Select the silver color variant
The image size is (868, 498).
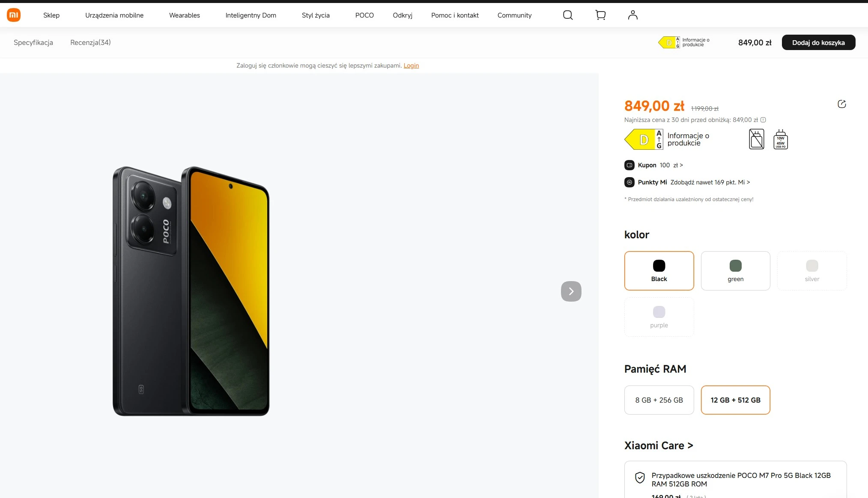click(x=811, y=270)
